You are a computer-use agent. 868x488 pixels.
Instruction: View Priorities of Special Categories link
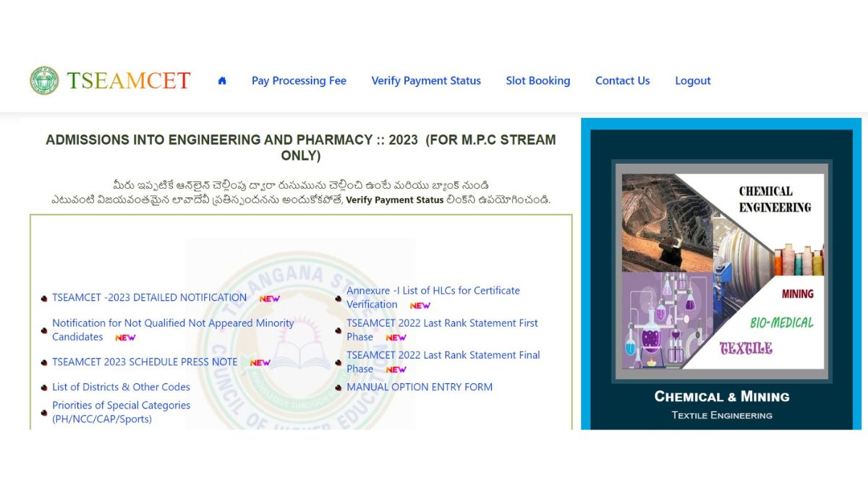coord(121,406)
